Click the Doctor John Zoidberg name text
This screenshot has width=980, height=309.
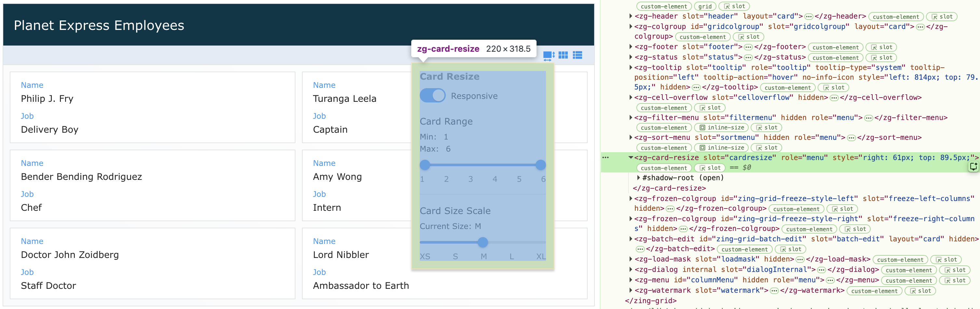pos(70,255)
